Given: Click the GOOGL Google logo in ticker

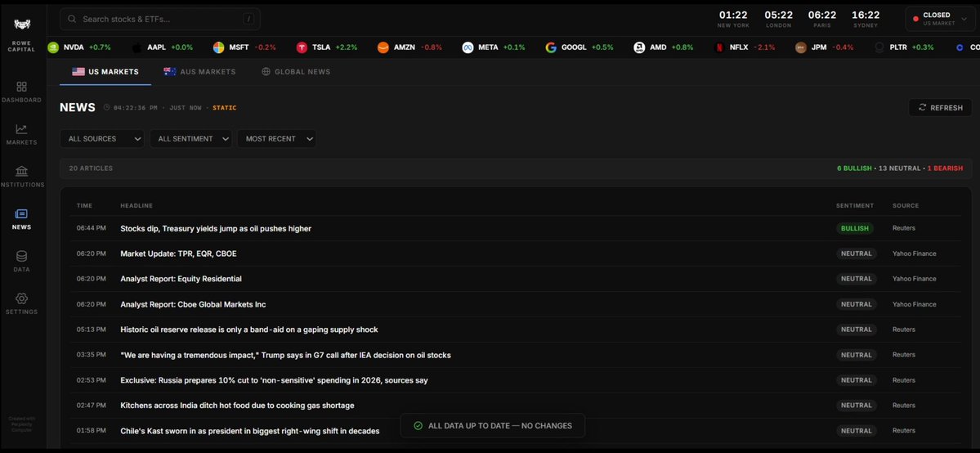Looking at the screenshot, I should (551, 47).
